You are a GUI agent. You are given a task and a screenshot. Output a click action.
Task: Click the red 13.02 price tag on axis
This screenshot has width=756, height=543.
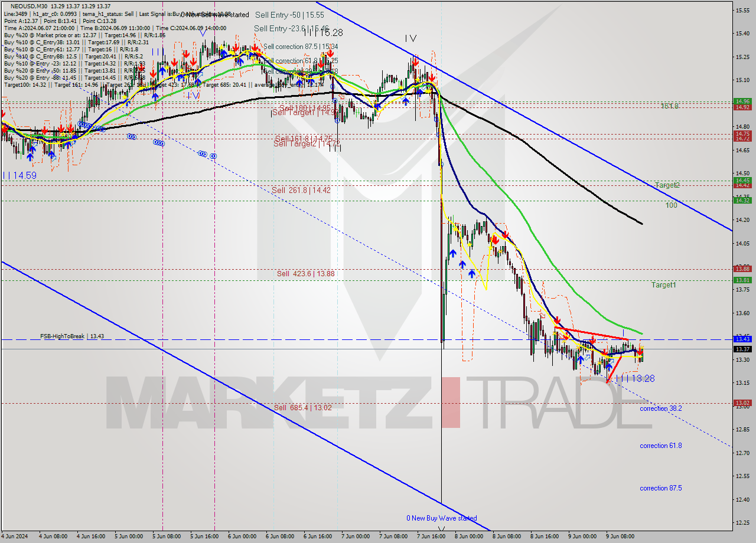(x=742, y=403)
